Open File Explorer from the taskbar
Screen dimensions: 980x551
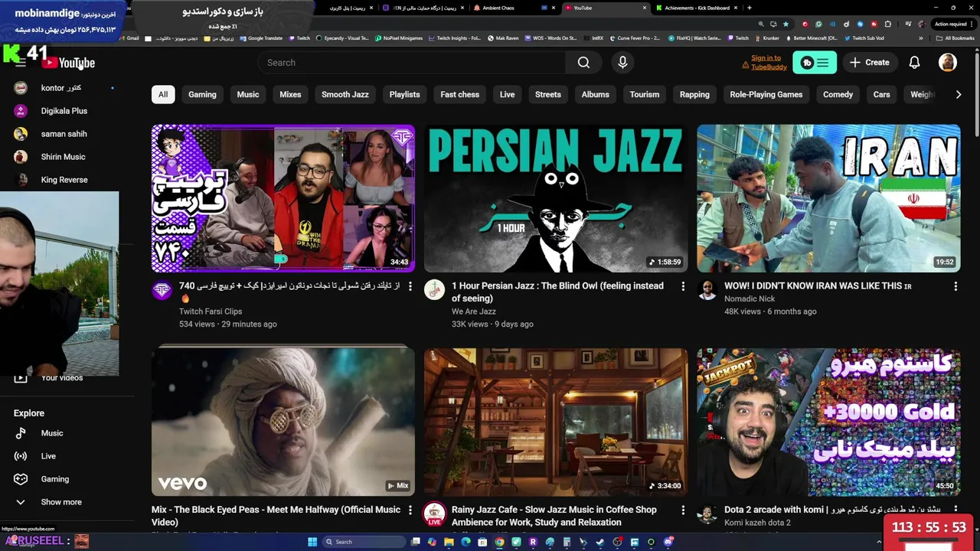449,542
